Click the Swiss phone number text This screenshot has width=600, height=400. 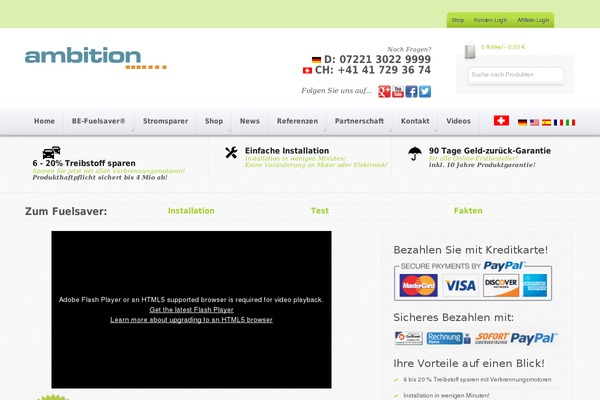(x=373, y=70)
